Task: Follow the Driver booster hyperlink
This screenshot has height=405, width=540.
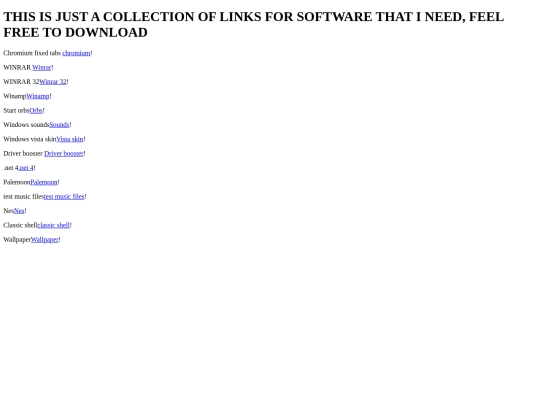Action: pos(64,154)
